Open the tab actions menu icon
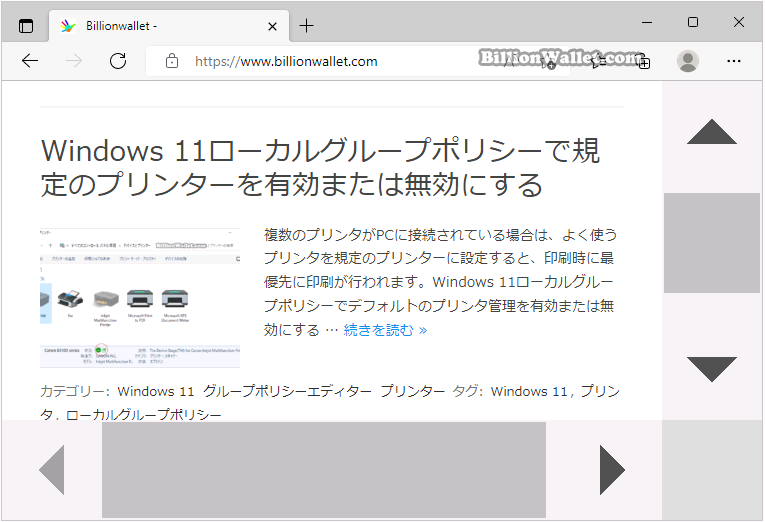 pos(26,26)
